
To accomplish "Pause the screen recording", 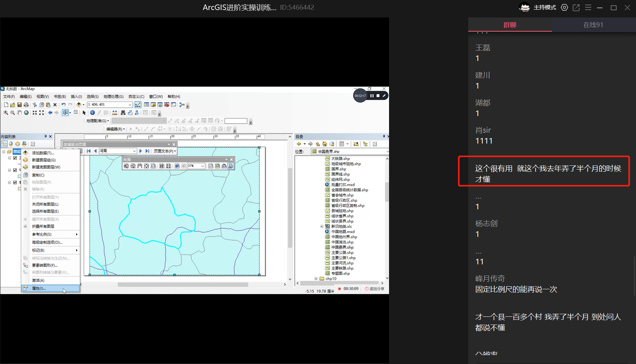I will tap(372, 96).
